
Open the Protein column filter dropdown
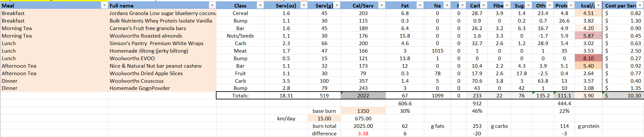tap(571, 6)
